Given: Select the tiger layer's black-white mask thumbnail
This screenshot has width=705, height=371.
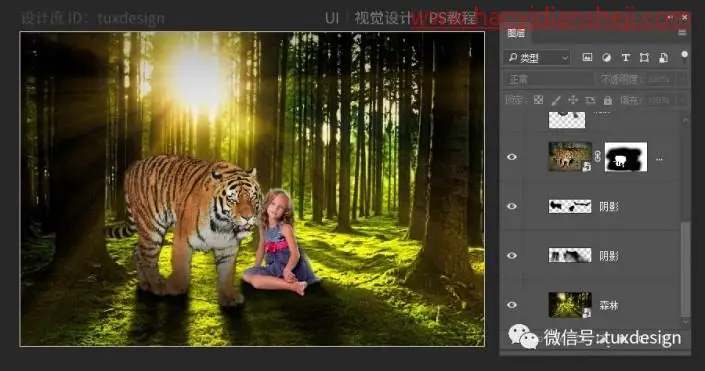Looking at the screenshot, I should coord(626,157).
